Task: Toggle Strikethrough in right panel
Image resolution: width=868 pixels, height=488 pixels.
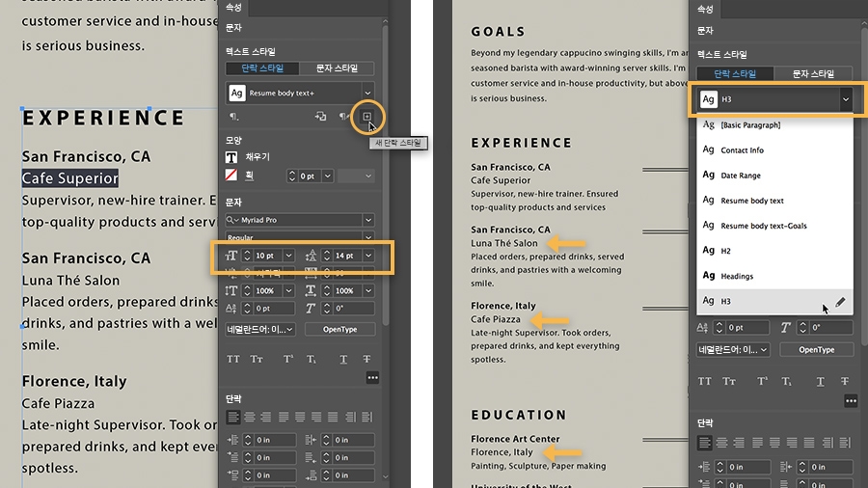Action: click(844, 381)
